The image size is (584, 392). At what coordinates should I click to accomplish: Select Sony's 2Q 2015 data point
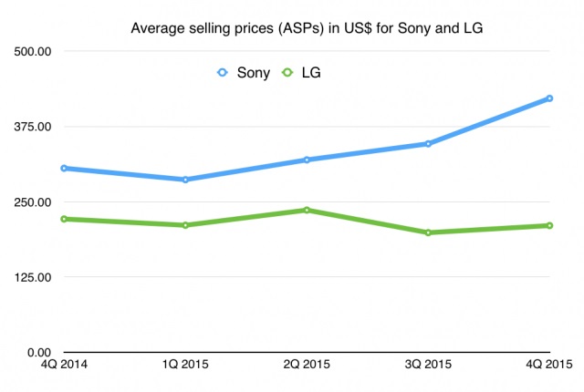pyautogui.click(x=307, y=160)
